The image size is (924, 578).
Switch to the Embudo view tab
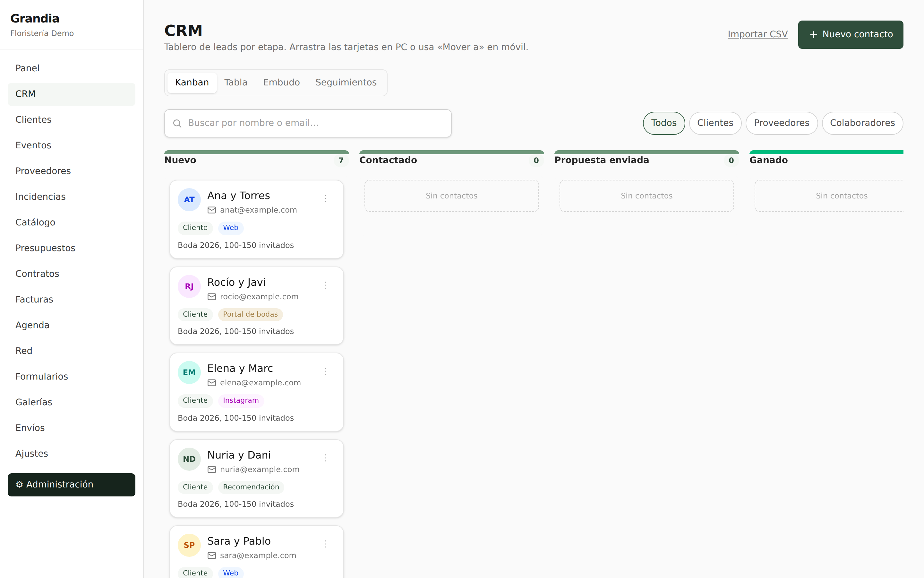pos(281,83)
